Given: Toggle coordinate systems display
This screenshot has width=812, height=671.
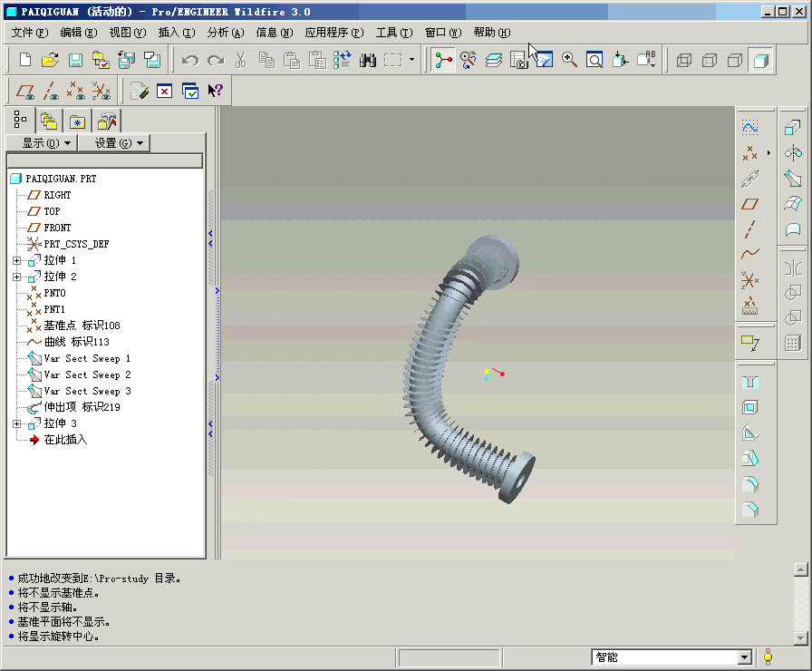Looking at the screenshot, I should [x=101, y=92].
